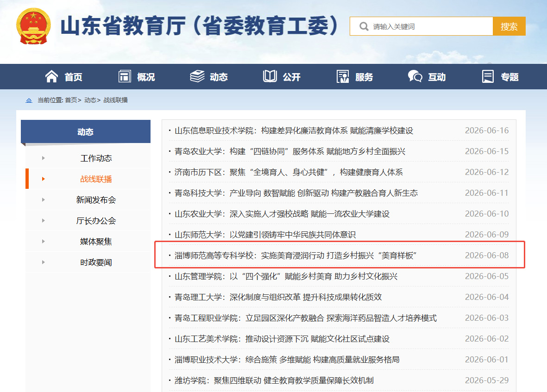Click the date 2026-06-04
The width and height of the screenshot is (547, 392).
(487, 297)
